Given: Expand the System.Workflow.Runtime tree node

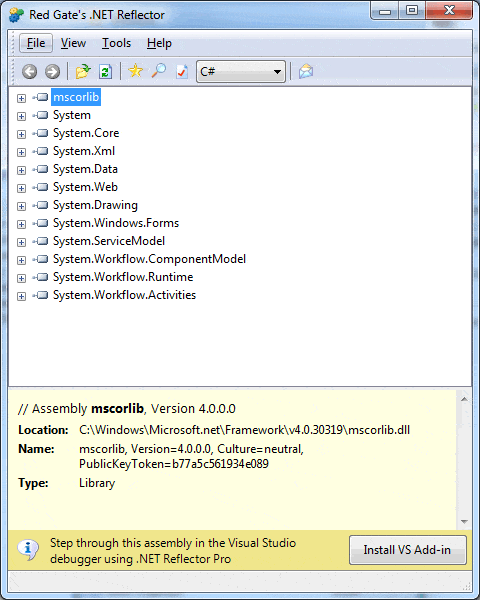Looking at the screenshot, I should pyautogui.click(x=21, y=278).
